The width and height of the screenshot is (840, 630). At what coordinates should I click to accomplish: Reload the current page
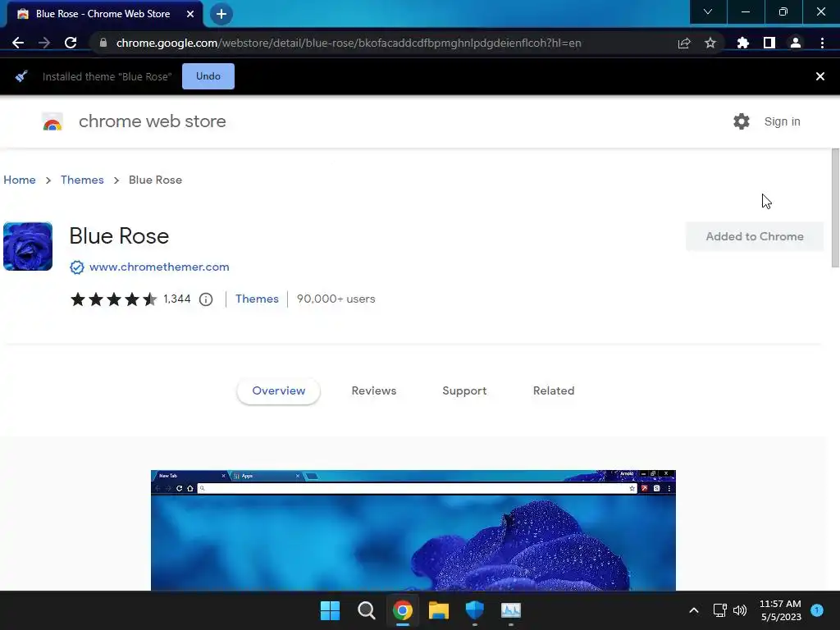(x=71, y=43)
